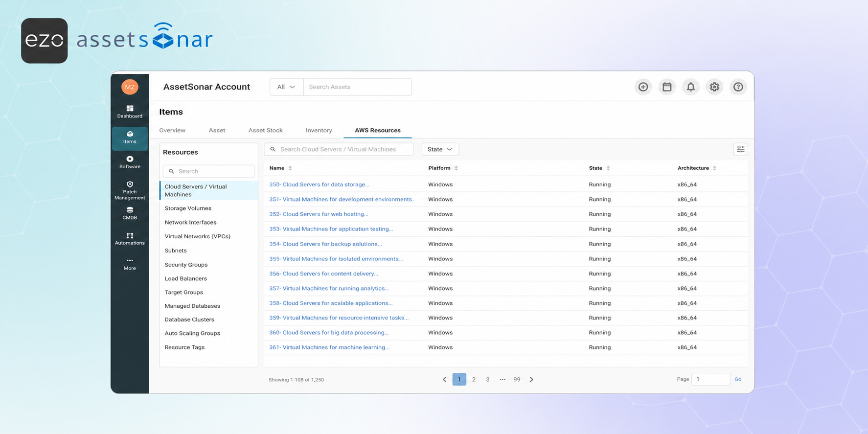Go to next page arrow
The width and height of the screenshot is (868, 434).
[531, 379]
